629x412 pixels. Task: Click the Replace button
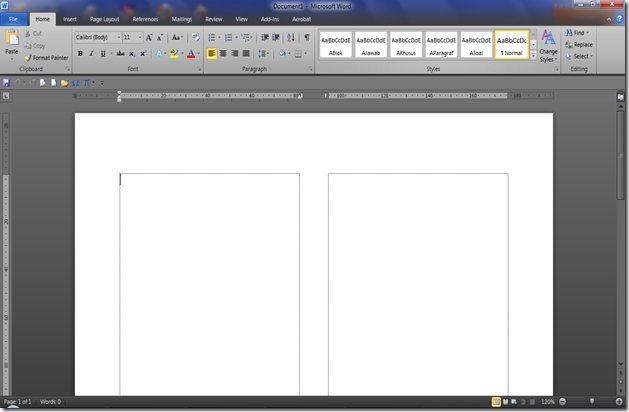tap(579, 45)
